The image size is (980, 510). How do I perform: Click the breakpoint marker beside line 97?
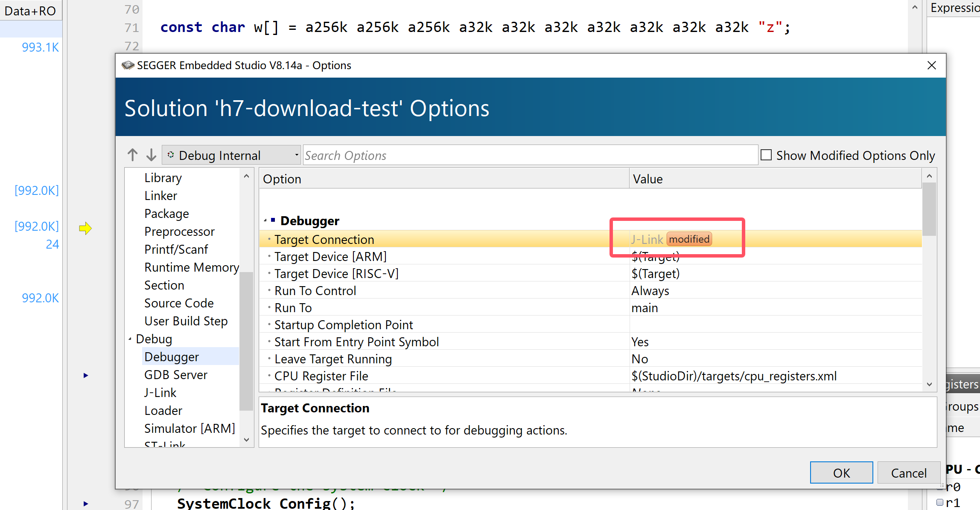(86, 504)
